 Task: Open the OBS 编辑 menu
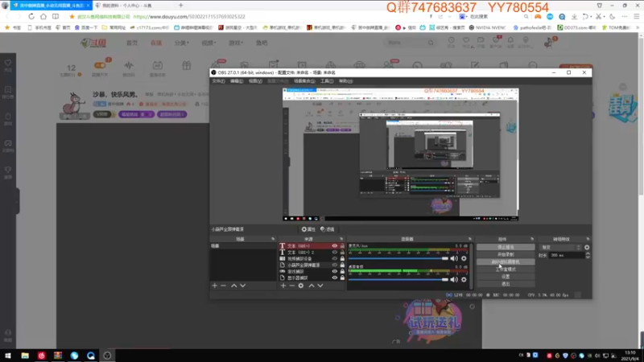click(237, 81)
